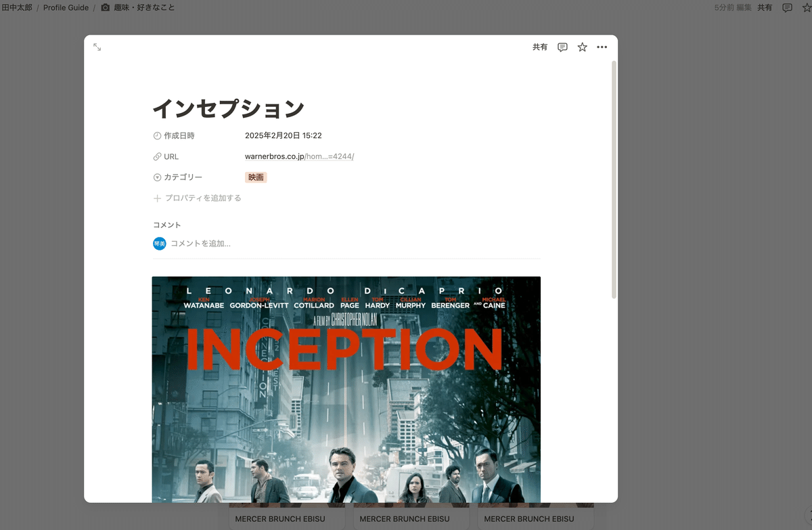Click the コメント section heading
The height and width of the screenshot is (530, 812).
click(166, 225)
